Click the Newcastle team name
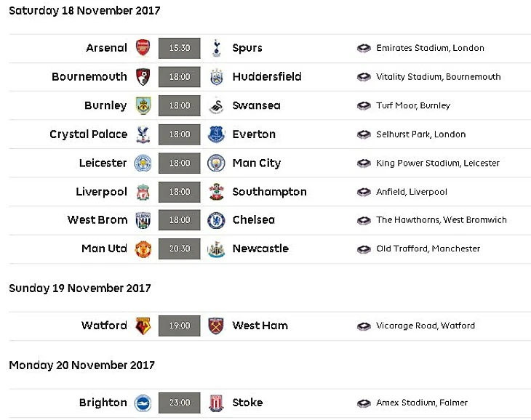The image size is (531, 420). [260, 249]
